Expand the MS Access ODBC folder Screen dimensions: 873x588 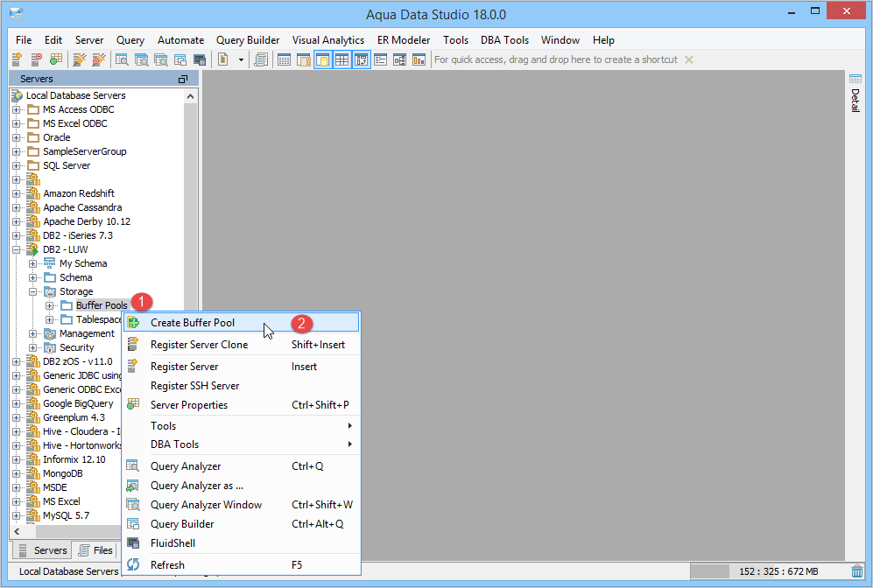click(x=16, y=109)
